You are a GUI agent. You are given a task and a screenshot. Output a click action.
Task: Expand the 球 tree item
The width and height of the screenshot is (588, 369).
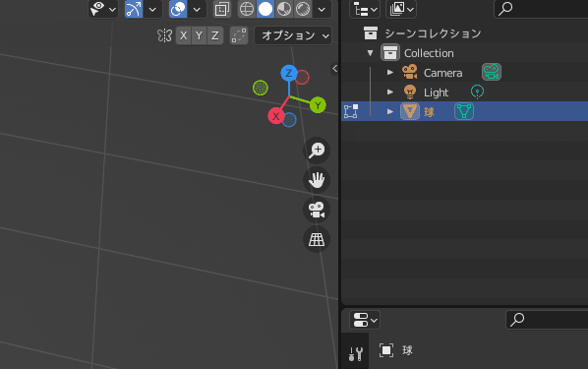(390, 111)
